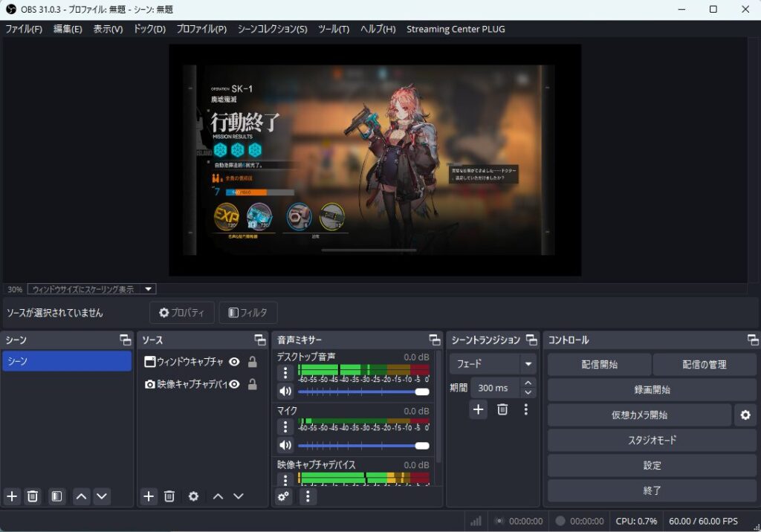This screenshot has width=761, height=532.
Task: Pop out the シーントランジション dock panel
Action: (532, 340)
